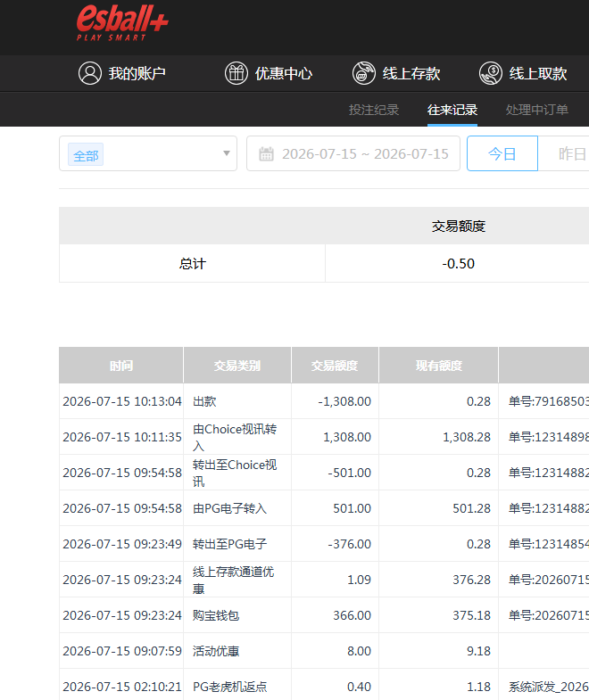Image resolution: width=589 pixels, height=700 pixels.
Task: Click the 今日 button
Action: click(x=502, y=153)
